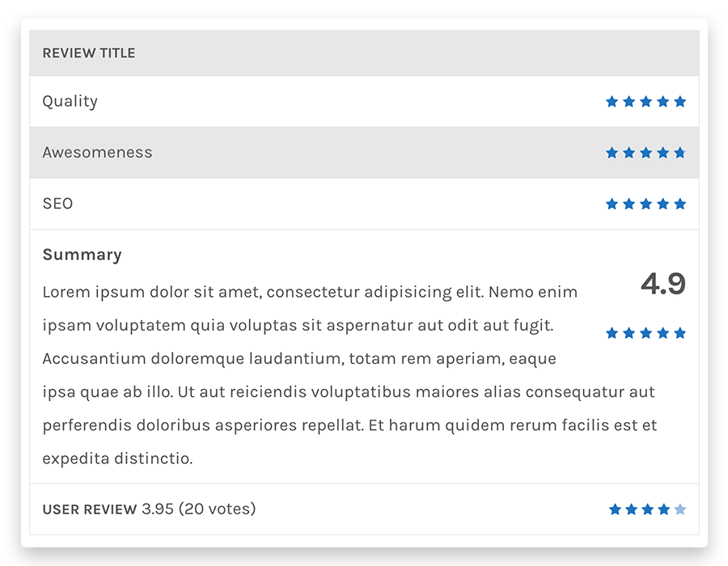Image resolution: width=728 pixels, height=566 pixels.
Task: Rate one star in User Review row
Action: (616, 509)
